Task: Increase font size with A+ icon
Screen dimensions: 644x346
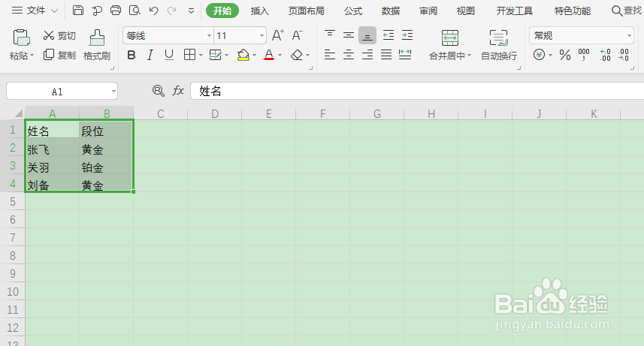Action: pyautogui.click(x=278, y=36)
